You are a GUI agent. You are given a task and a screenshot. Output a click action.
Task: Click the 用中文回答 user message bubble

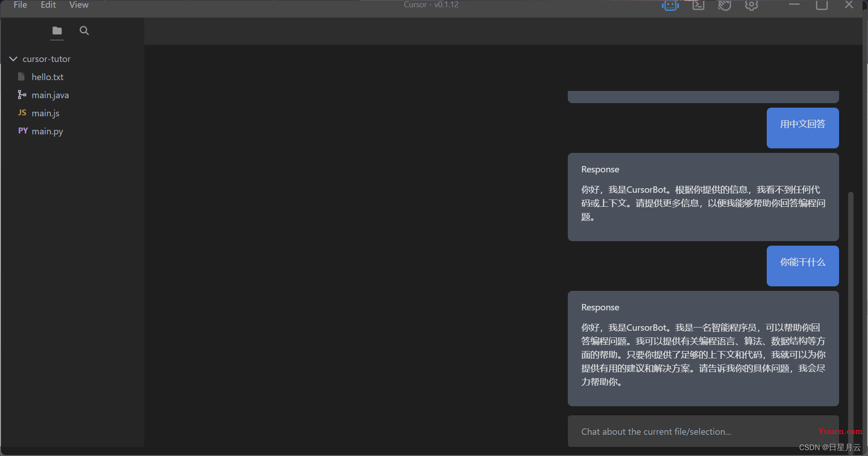pyautogui.click(x=802, y=128)
